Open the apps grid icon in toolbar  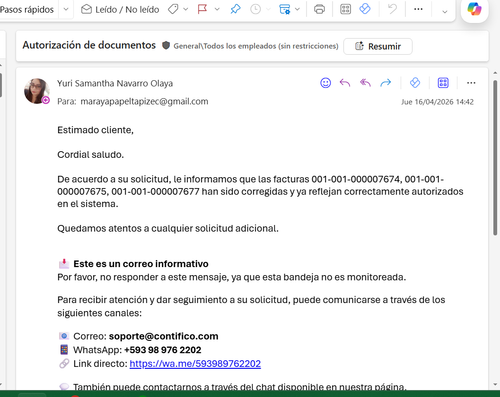click(x=345, y=9)
